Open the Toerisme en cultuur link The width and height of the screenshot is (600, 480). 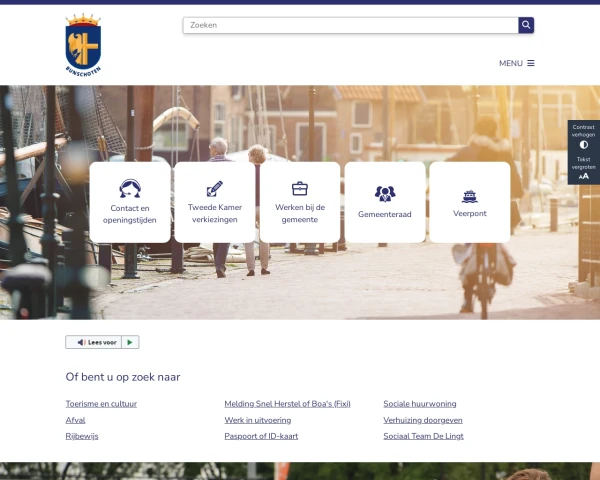click(x=101, y=404)
